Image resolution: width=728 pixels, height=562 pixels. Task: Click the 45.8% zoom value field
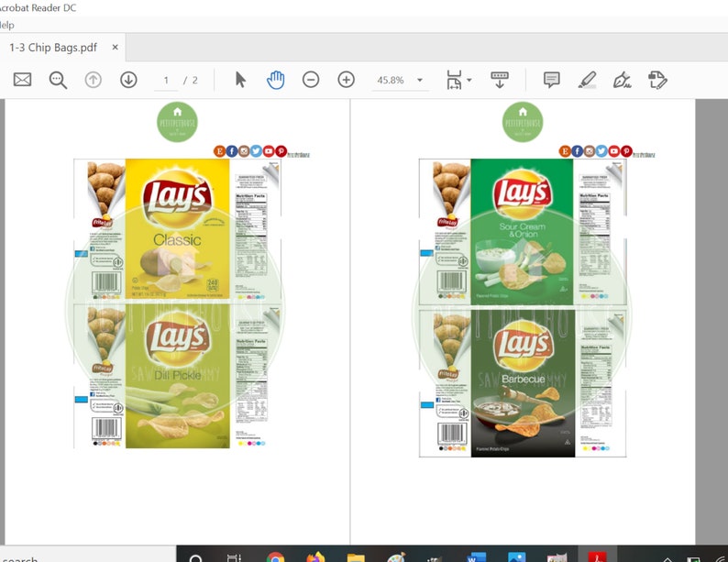point(391,81)
